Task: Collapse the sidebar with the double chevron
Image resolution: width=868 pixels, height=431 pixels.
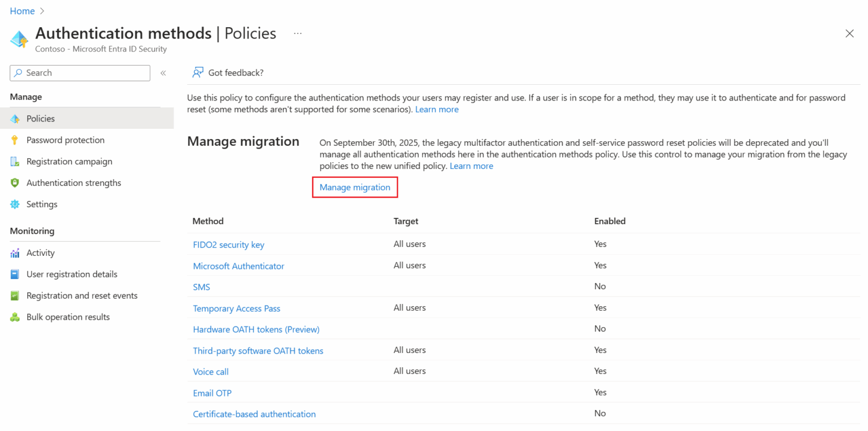Action: tap(163, 72)
